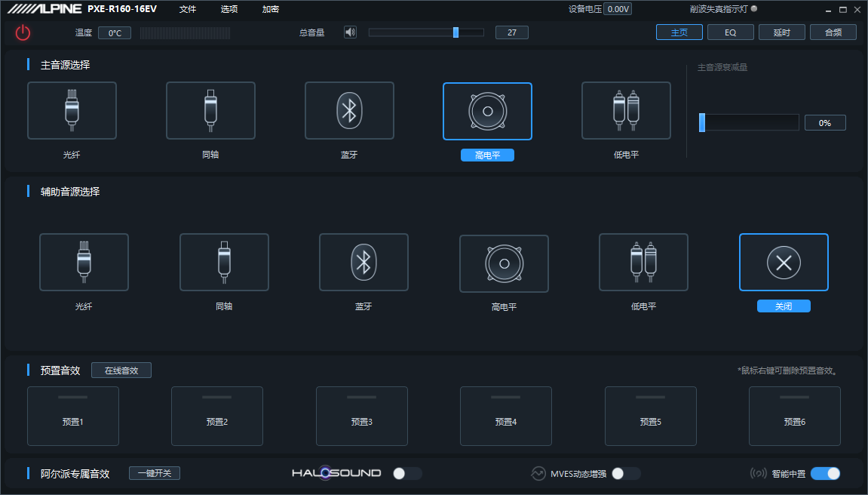Click the red power button icon
The image size is (868, 495).
coord(23,32)
